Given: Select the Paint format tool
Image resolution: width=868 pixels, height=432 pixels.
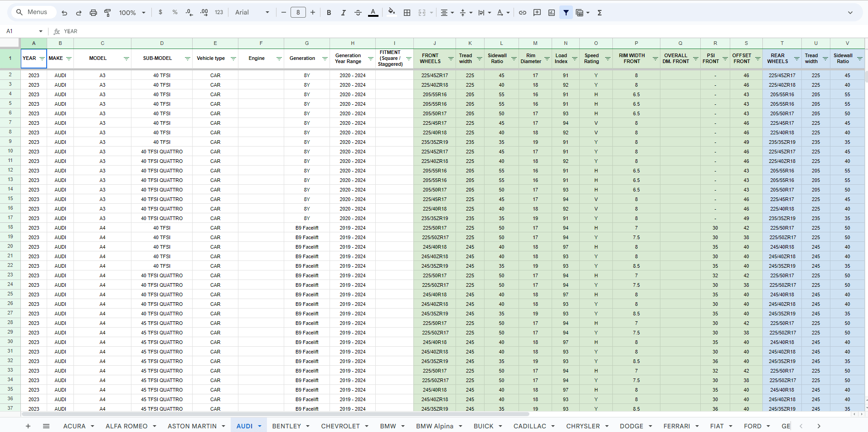Looking at the screenshot, I should pos(107,13).
